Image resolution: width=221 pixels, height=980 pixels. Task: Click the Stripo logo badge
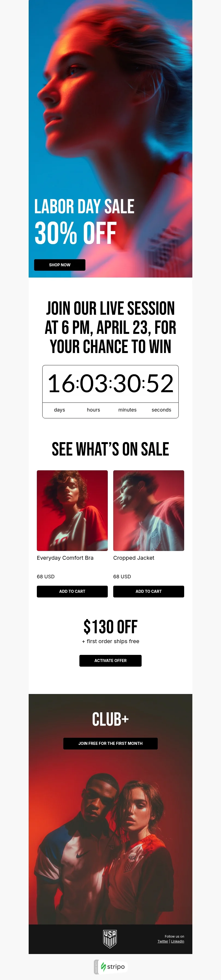110,967
